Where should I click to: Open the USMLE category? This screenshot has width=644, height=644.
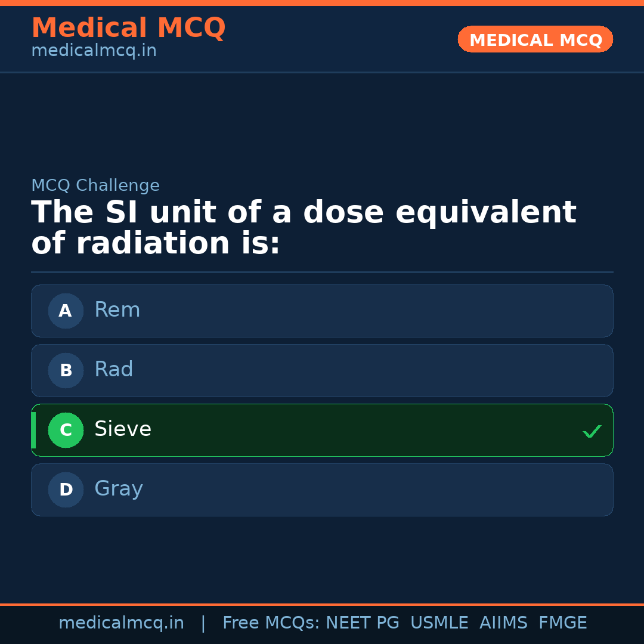(439, 623)
